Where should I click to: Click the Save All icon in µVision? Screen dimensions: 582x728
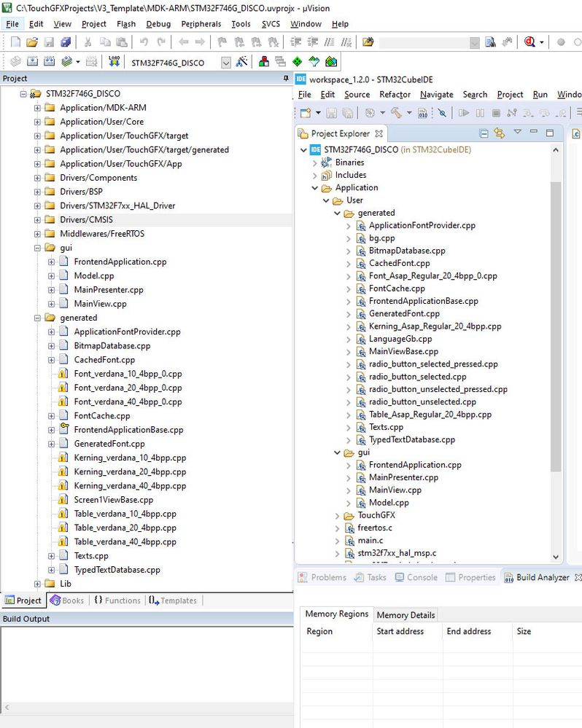coord(66,42)
